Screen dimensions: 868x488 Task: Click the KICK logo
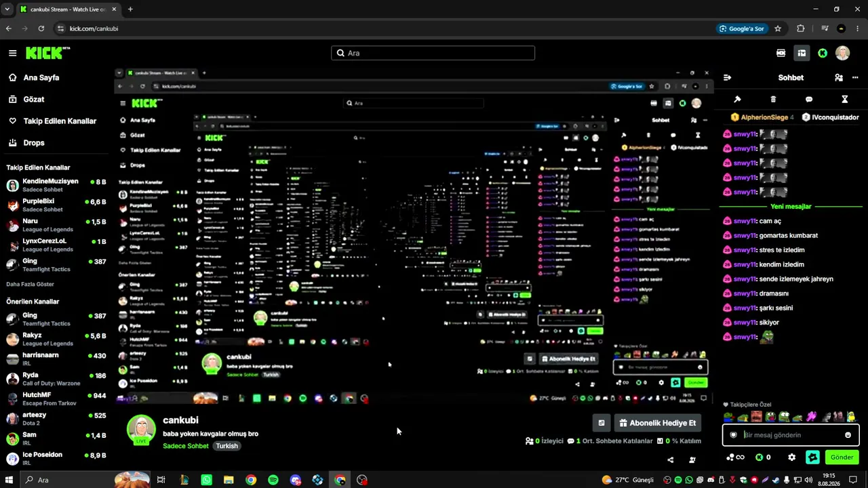47,53
